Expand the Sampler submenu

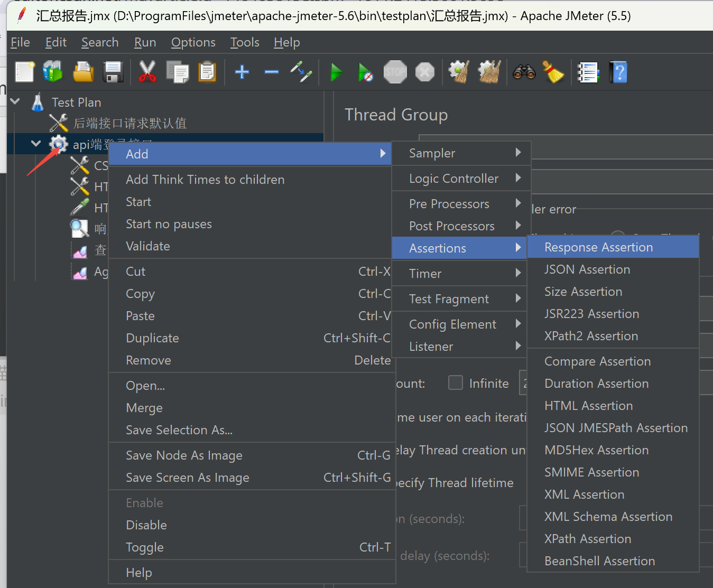(x=461, y=153)
